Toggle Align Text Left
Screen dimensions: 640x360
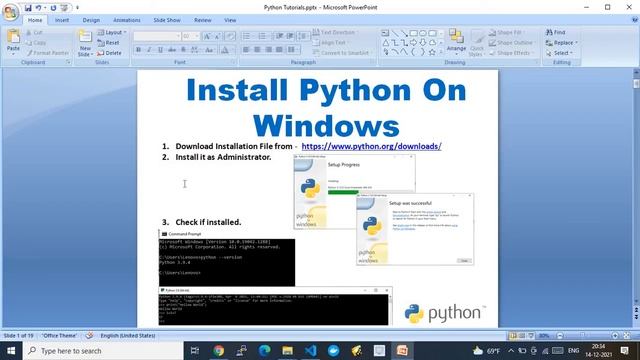click(x=246, y=50)
